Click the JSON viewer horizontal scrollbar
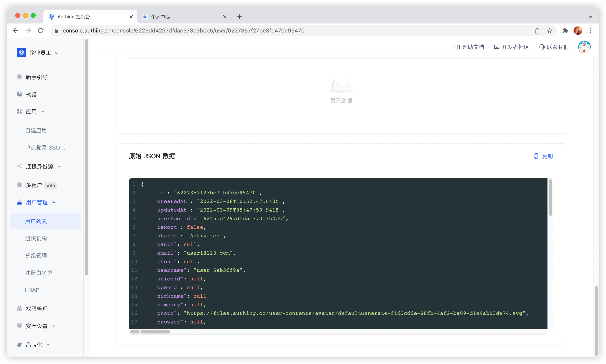This screenshot has height=364, width=606. pos(155,332)
